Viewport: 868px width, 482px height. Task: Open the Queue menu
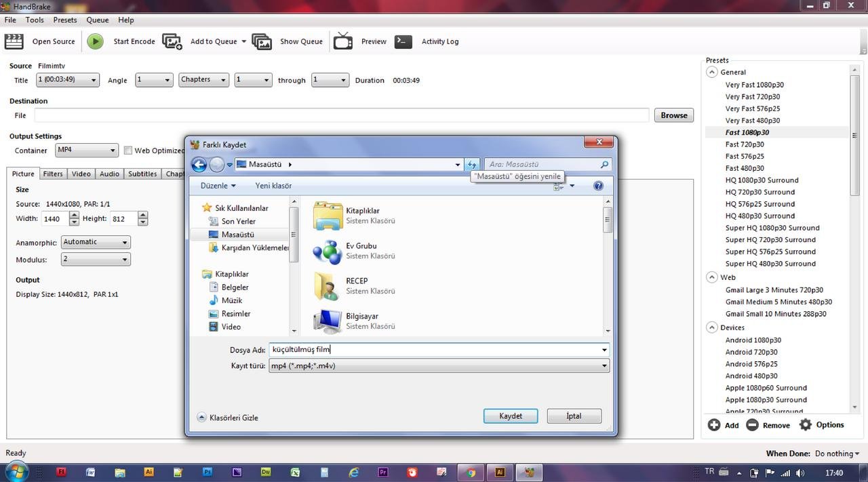click(x=97, y=20)
